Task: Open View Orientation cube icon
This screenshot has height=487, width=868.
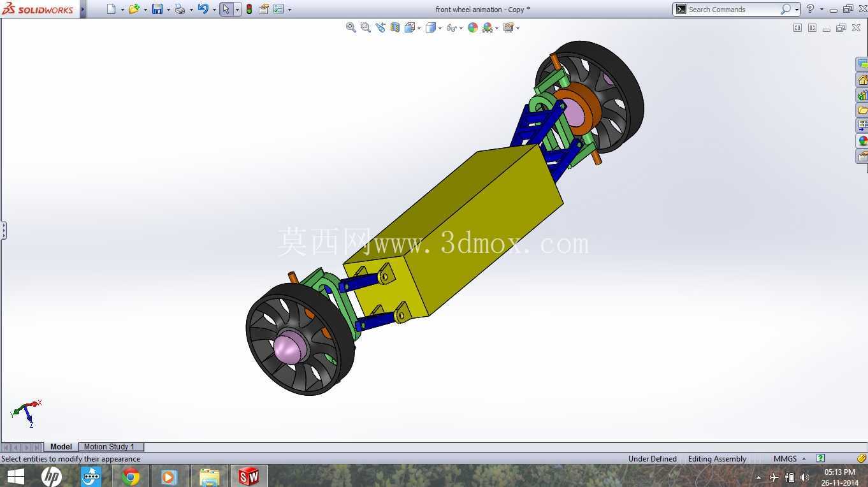Action: [x=410, y=27]
